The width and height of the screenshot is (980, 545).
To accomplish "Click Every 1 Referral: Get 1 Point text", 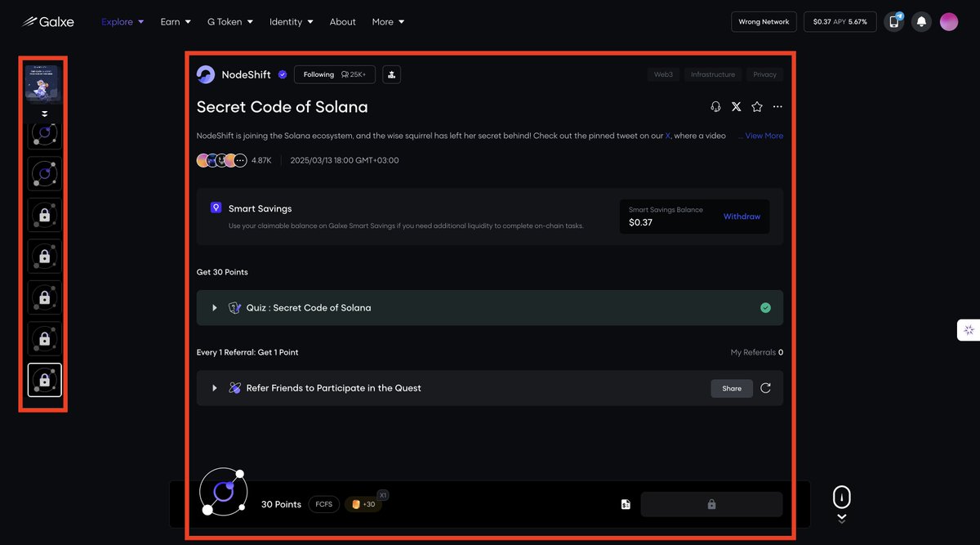I will pos(247,352).
